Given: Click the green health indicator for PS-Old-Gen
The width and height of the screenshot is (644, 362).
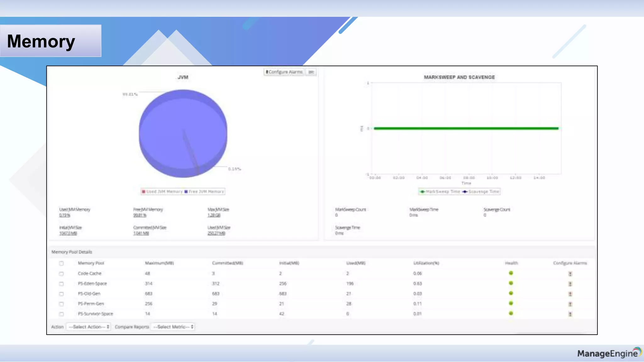Looking at the screenshot, I should point(511,293).
